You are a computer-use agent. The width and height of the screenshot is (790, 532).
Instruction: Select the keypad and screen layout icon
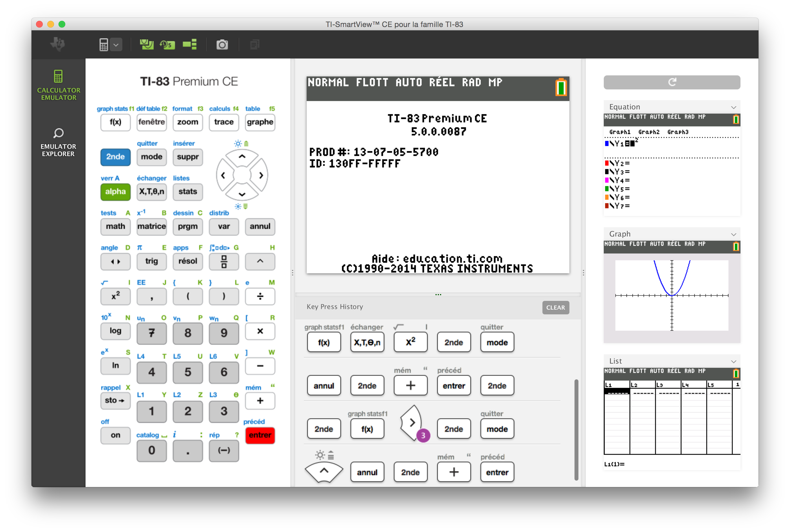tap(147, 44)
